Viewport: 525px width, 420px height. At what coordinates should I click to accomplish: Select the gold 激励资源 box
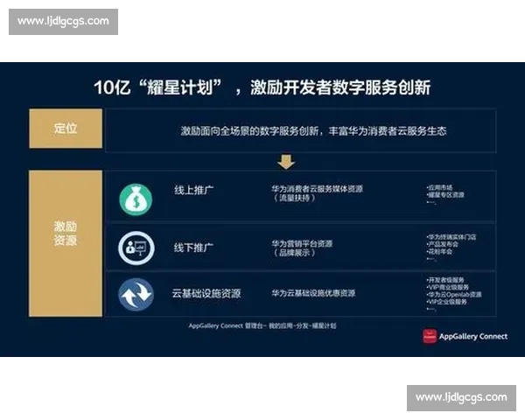click(66, 243)
